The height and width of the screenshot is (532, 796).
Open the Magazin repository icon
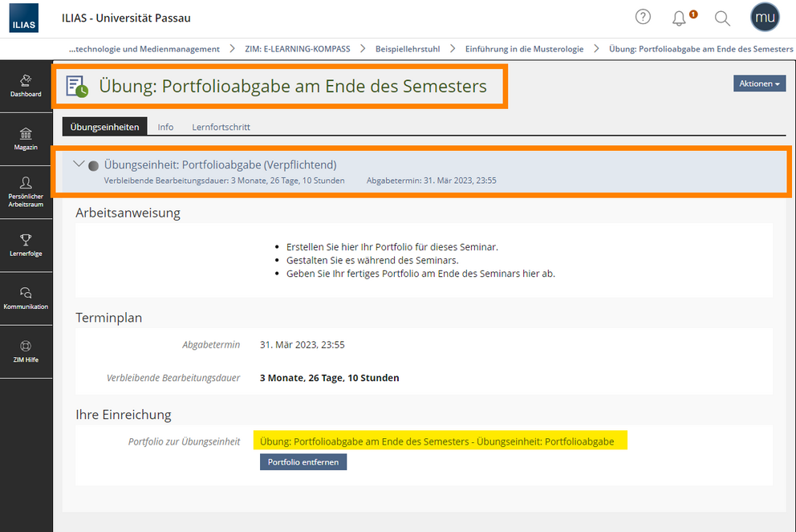[x=26, y=139]
